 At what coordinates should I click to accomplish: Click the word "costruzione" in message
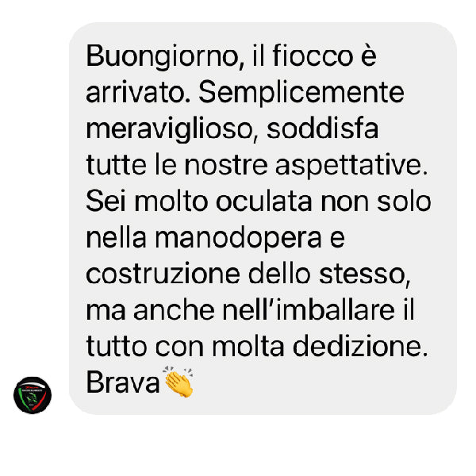click(163, 274)
